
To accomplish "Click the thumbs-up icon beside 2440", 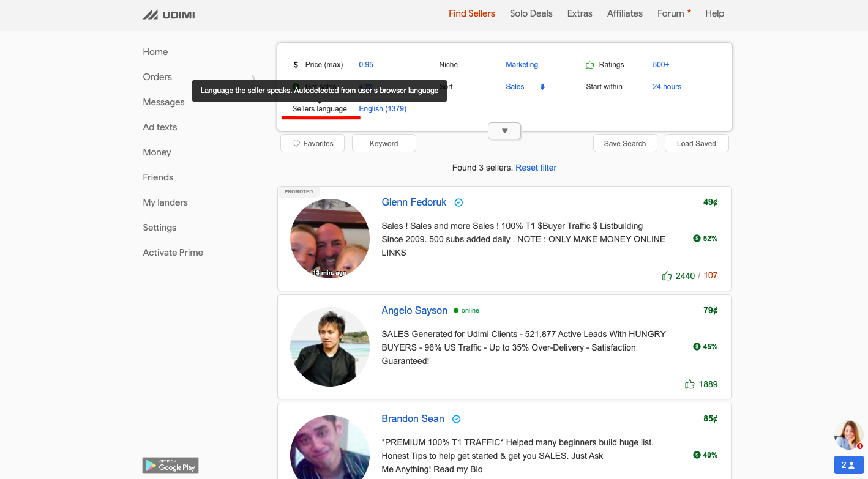I will 667,276.
